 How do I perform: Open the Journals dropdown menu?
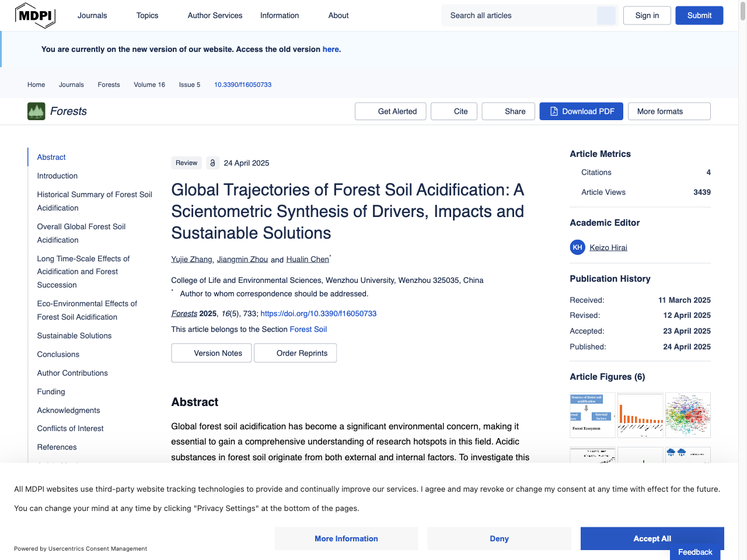tap(92, 16)
